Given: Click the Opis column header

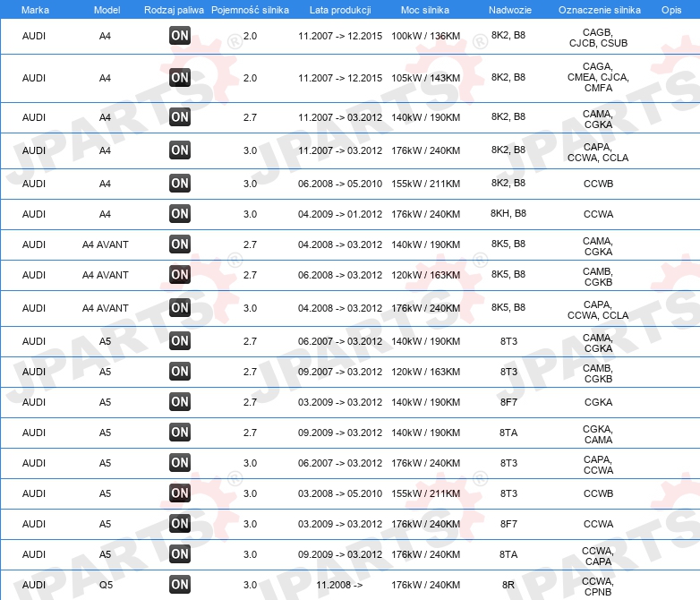Looking at the screenshot, I should point(671,10).
